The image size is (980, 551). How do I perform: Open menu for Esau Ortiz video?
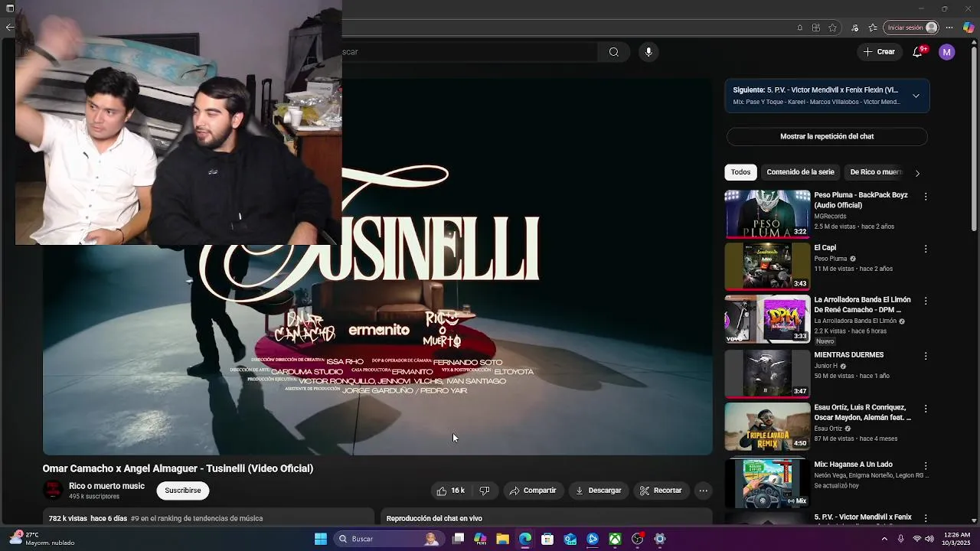click(x=926, y=409)
